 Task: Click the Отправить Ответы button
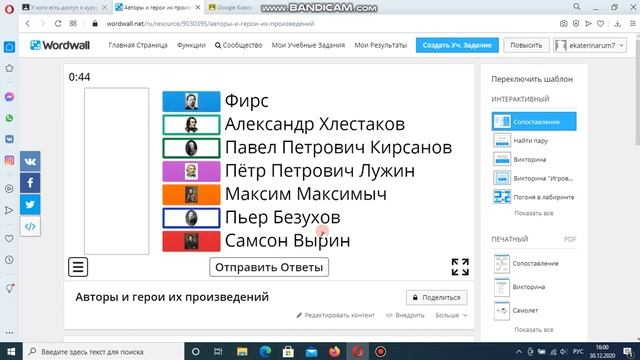269,267
